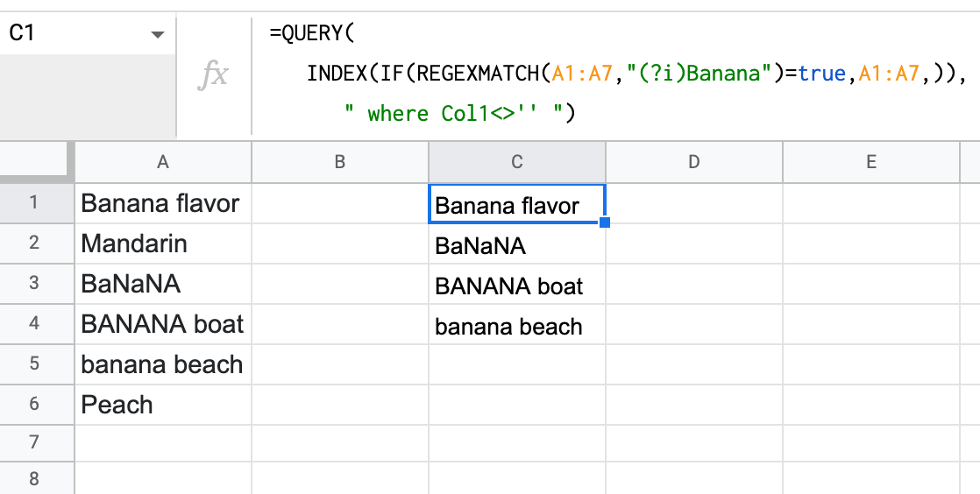This screenshot has width=980, height=494.
Task: Select column B header
Action: (x=340, y=162)
